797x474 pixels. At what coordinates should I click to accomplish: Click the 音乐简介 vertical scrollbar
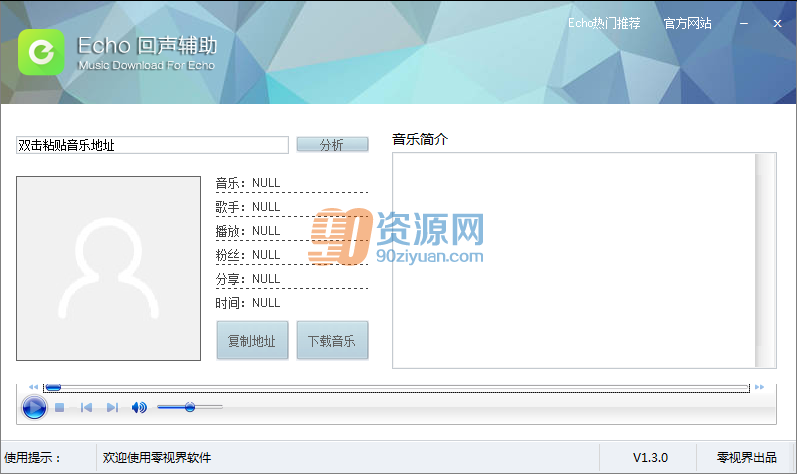point(765,260)
